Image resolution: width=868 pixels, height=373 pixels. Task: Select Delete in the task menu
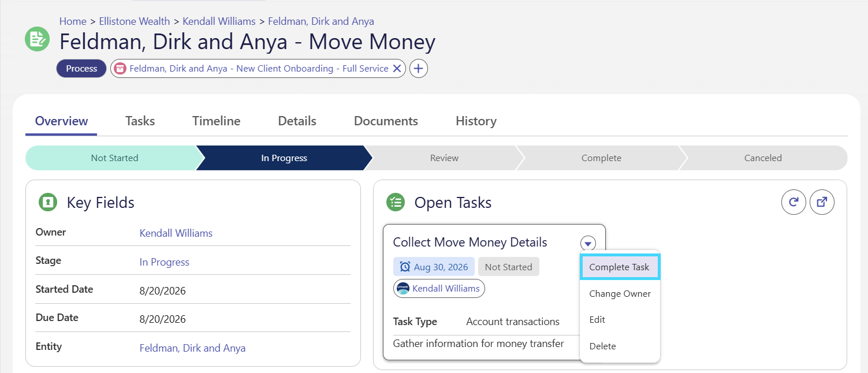tap(620, 346)
